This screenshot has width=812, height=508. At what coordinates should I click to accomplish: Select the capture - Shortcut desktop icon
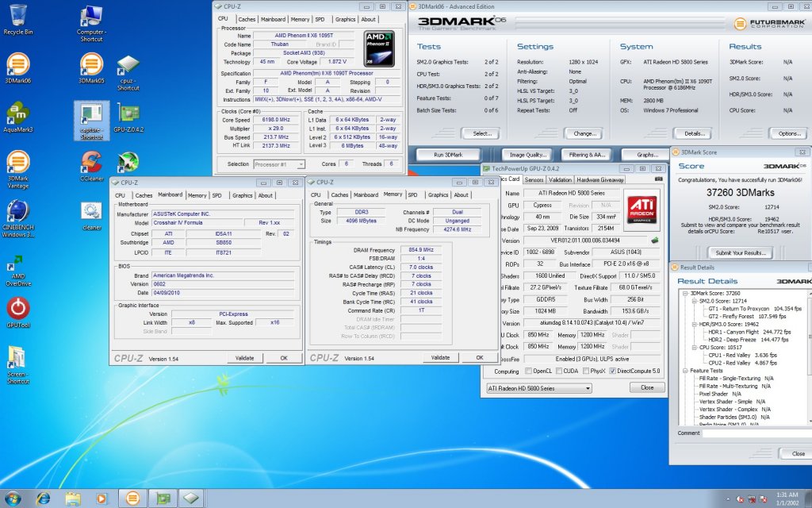click(91, 121)
